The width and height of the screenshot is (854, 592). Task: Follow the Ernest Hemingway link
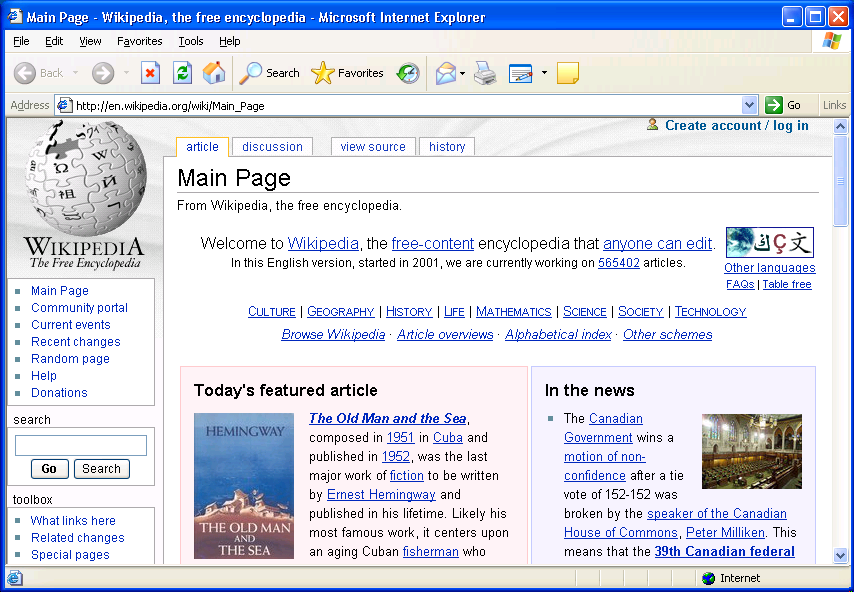pyautogui.click(x=381, y=494)
